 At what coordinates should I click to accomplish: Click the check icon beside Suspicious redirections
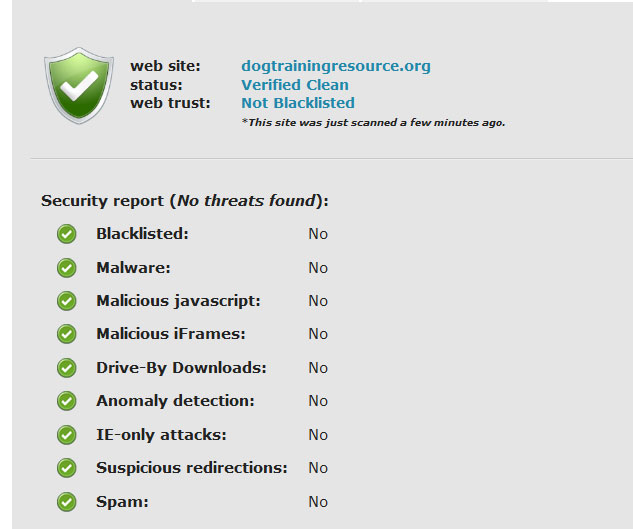[x=67, y=468]
